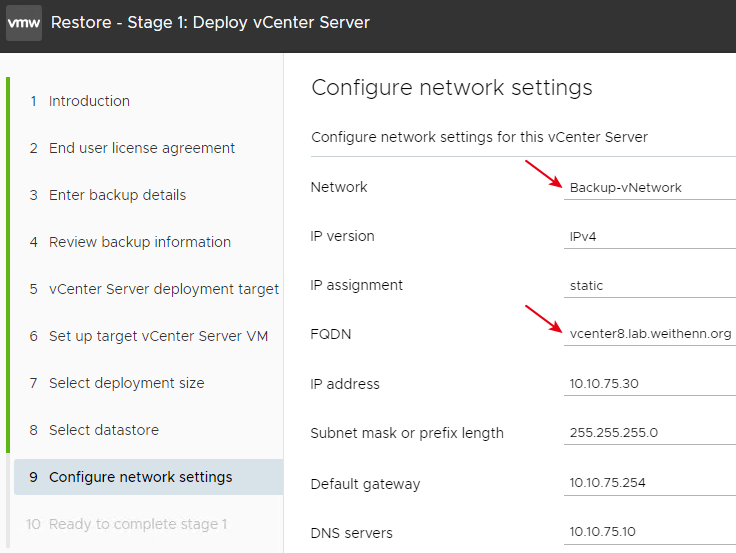Open the Network dropdown showing Backup-vNetwork

pyautogui.click(x=650, y=188)
